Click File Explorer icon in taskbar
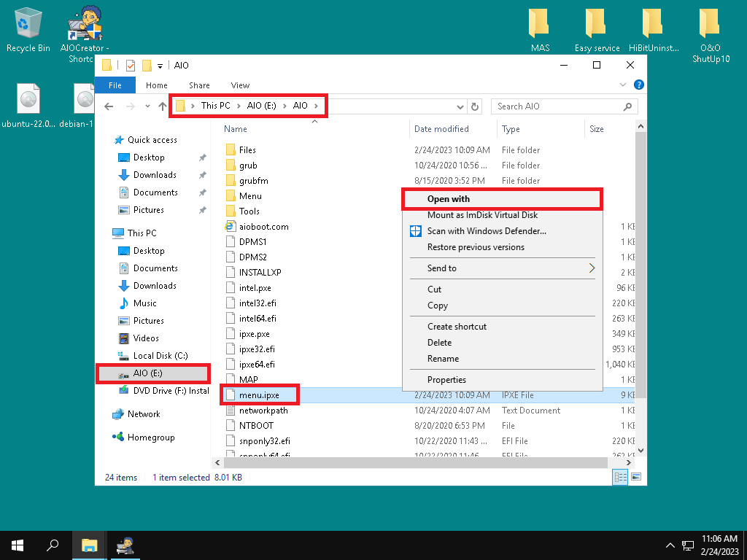This screenshot has width=747, height=560. point(89,545)
